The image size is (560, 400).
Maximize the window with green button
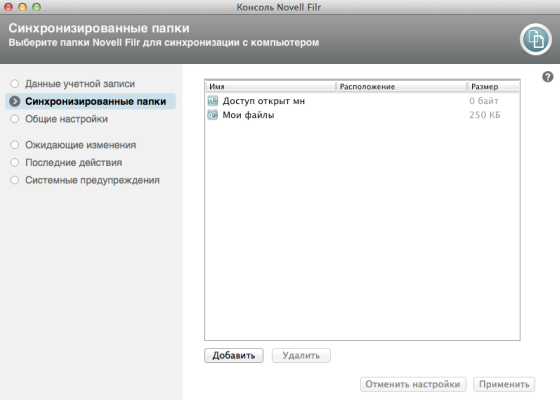[x=36, y=7]
